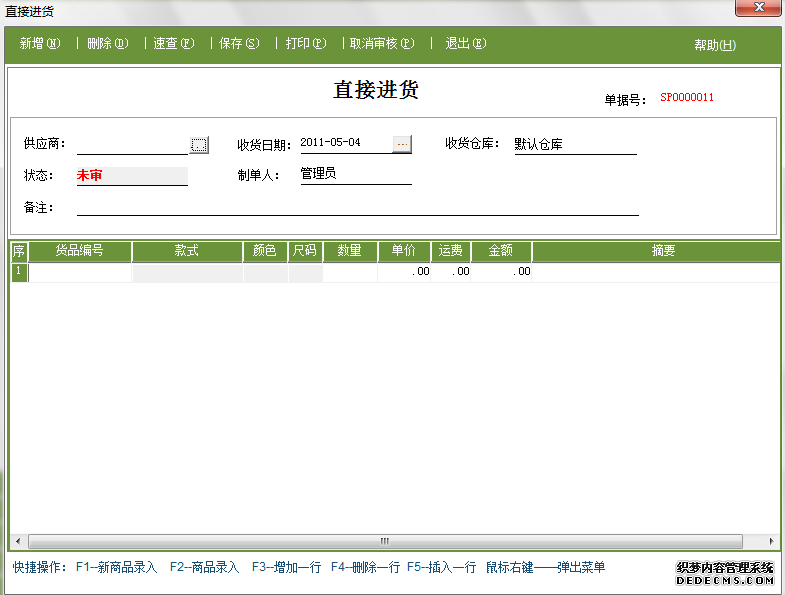Viewport: 785px width, 595px height.
Task: Click the 数量 column header
Action: pyautogui.click(x=349, y=251)
